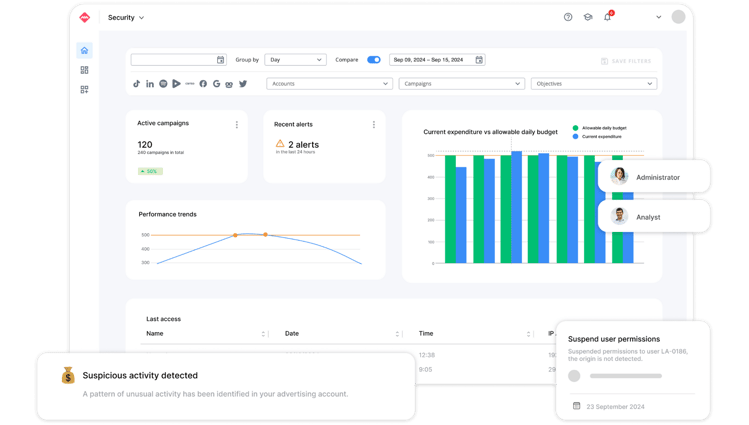Click the 120 active campaigns value
Image resolution: width=749 pixels, height=425 pixels.
[145, 144]
